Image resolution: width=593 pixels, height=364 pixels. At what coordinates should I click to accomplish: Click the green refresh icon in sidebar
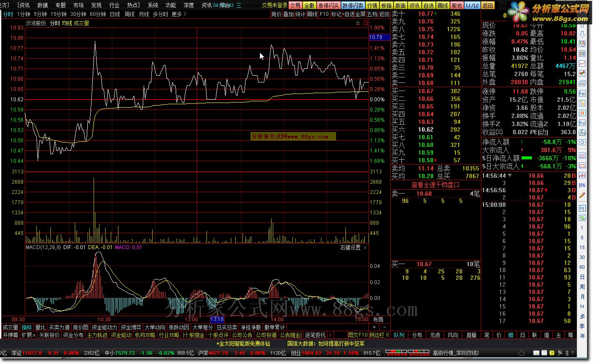point(582,218)
